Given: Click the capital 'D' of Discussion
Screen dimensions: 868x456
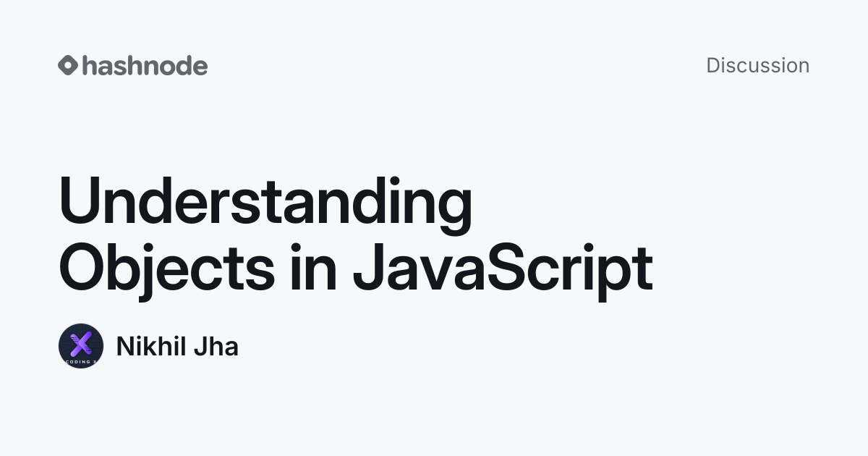Looking at the screenshot, I should 714,65.
